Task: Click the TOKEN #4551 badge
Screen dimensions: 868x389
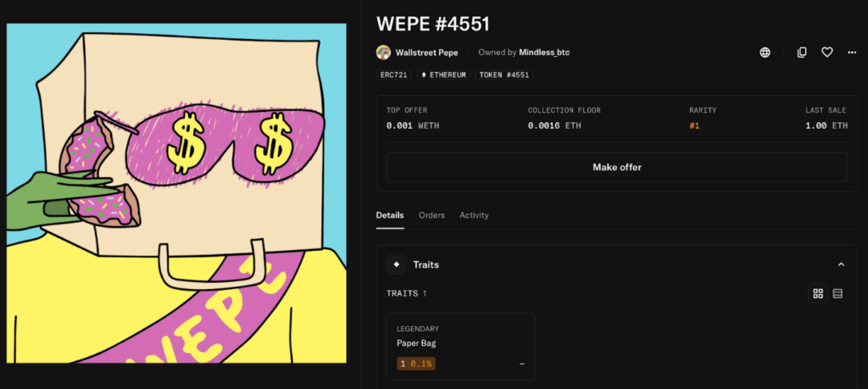Action: (504, 75)
